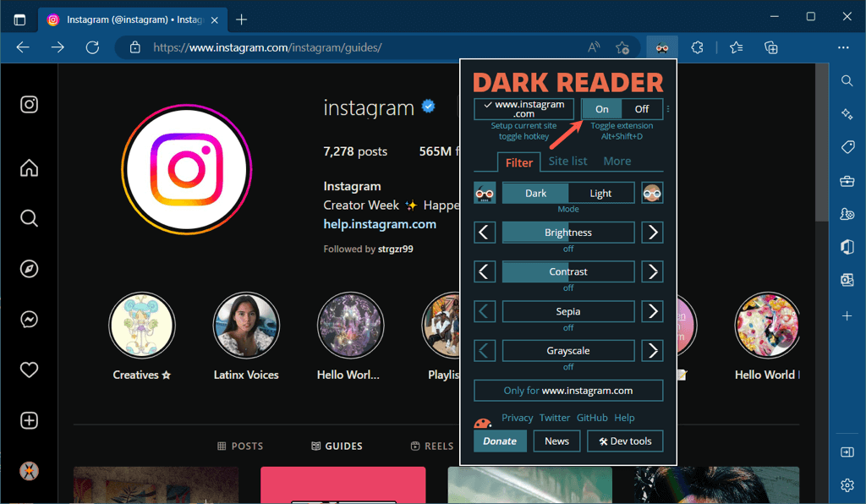This screenshot has width=866, height=504.
Task: Increase Brightness with right arrow
Action: (652, 233)
